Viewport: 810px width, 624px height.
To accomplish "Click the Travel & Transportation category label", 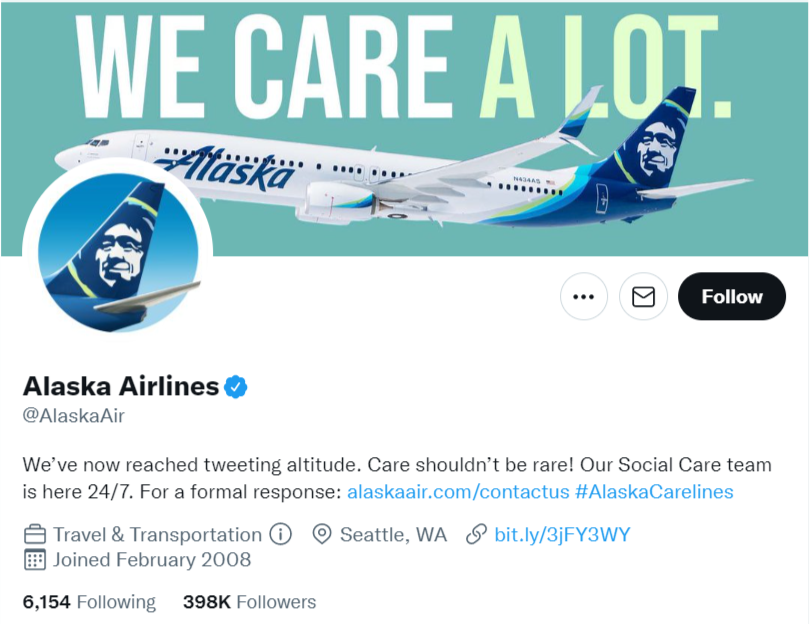I will [157, 534].
